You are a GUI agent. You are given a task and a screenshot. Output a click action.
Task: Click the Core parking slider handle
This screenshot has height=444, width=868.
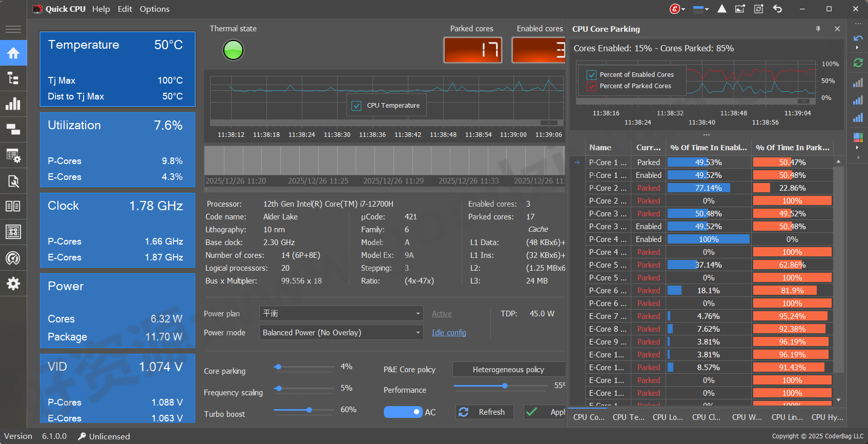(278, 367)
